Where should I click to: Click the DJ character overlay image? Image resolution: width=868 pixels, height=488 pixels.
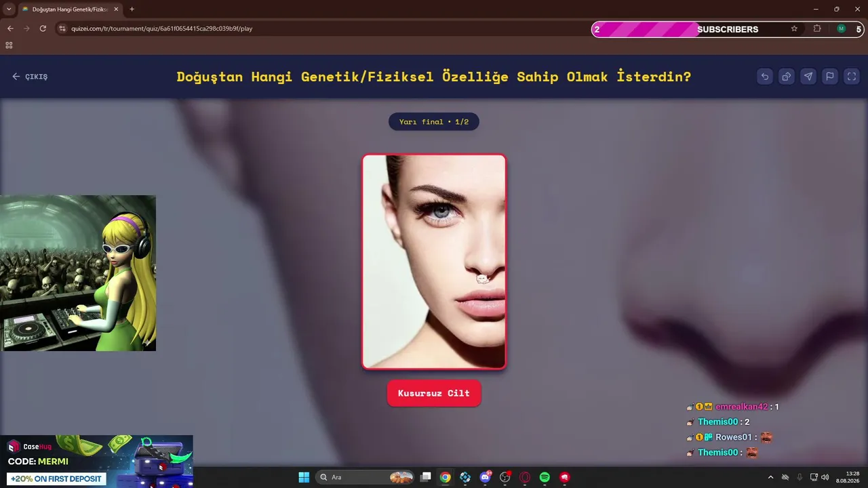78,273
